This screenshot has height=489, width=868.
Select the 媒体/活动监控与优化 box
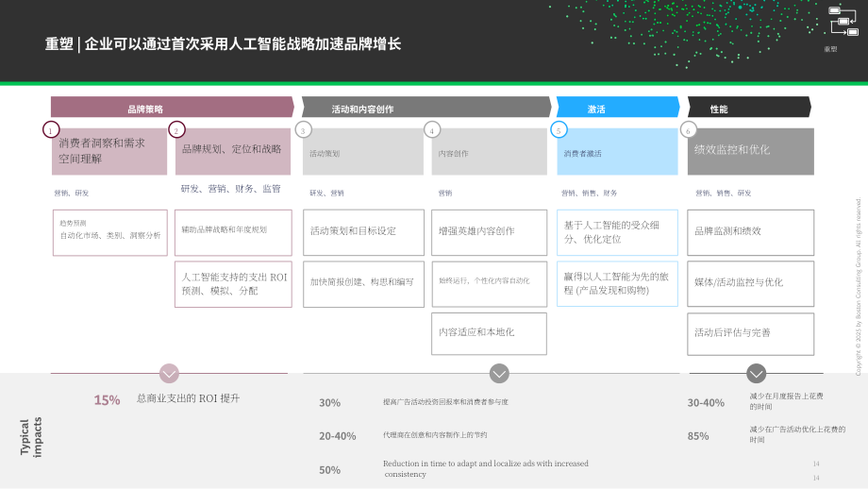[x=751, y=284]
